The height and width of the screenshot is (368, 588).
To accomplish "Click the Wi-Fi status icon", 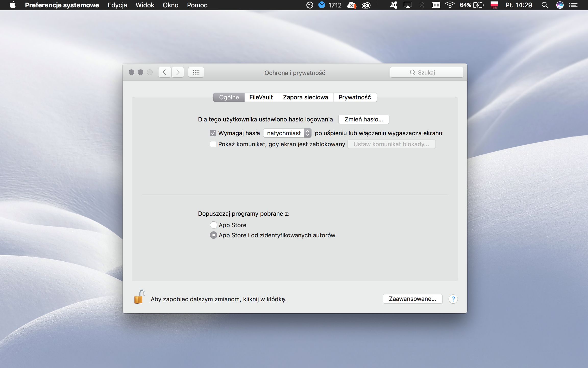I will pos(450,5).
